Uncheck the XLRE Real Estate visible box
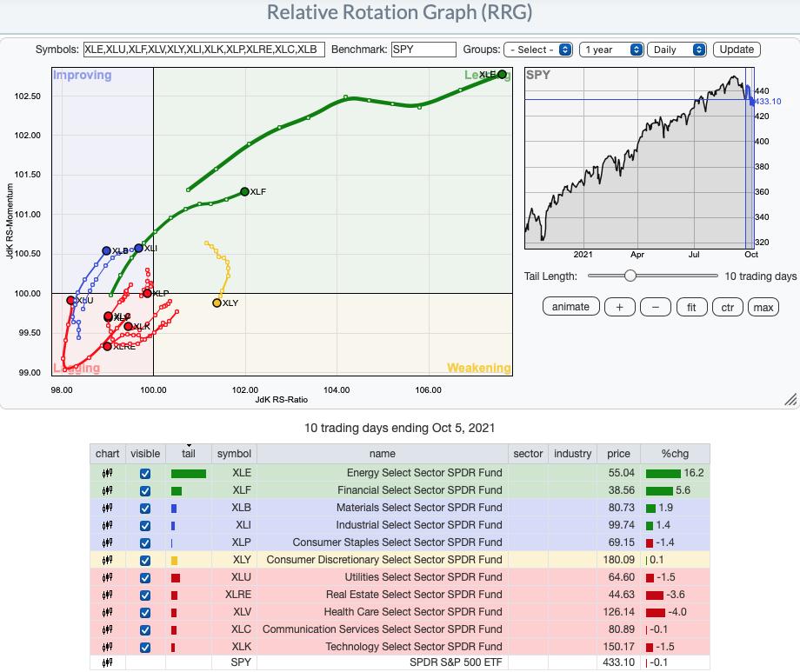Screen dimensions: 800x672 point(145,595)
